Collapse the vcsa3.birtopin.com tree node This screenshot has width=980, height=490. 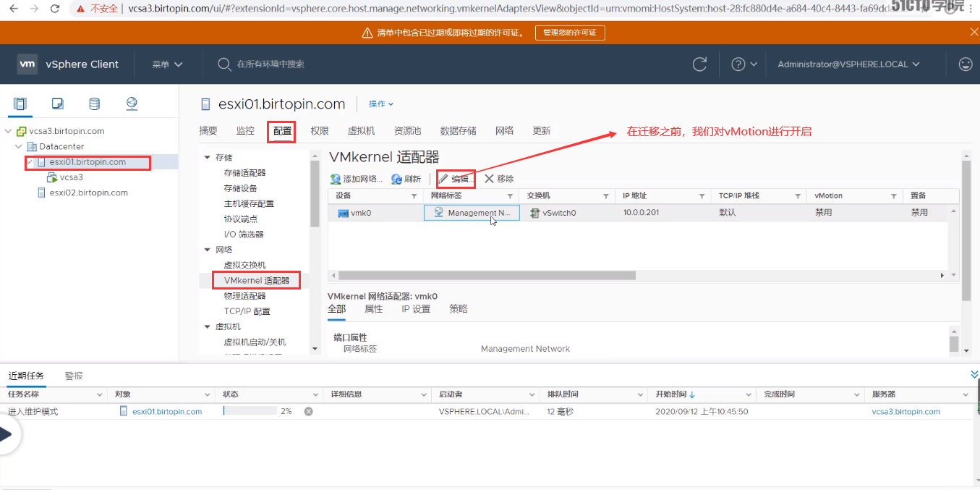point(9,132)
